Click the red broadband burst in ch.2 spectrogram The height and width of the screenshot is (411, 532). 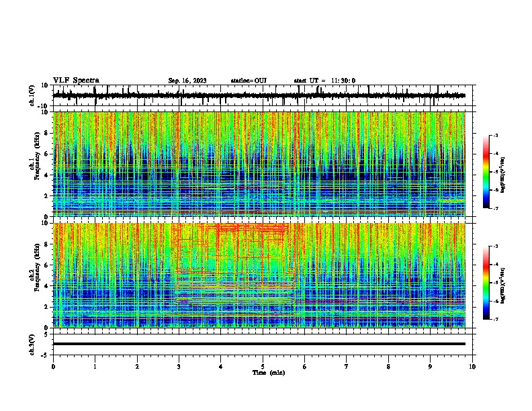click(253, 228)
